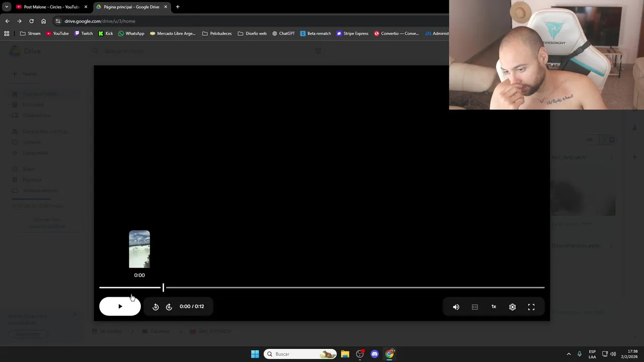
Task: Open the ChatGPT bookmark
Action: (283, 34)
